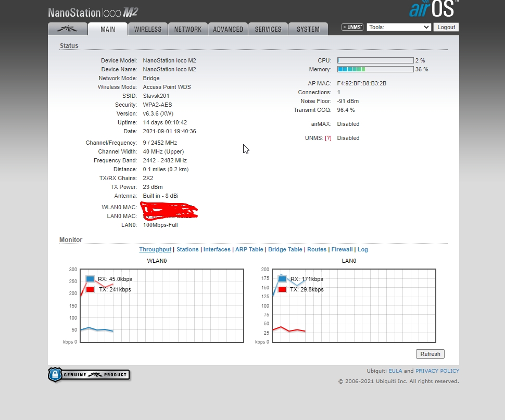Click the noise floor value -91 dBm

tap(348, 101)
